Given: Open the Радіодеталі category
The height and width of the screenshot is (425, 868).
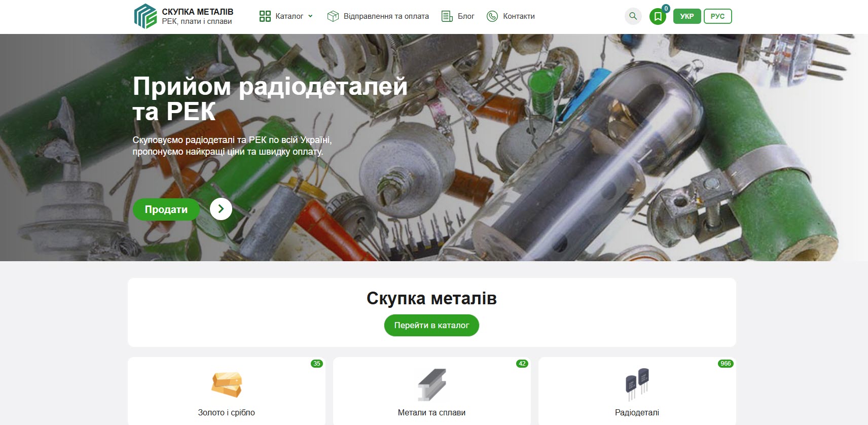Looking at the screenshot, I should click(x=637, y=412).
